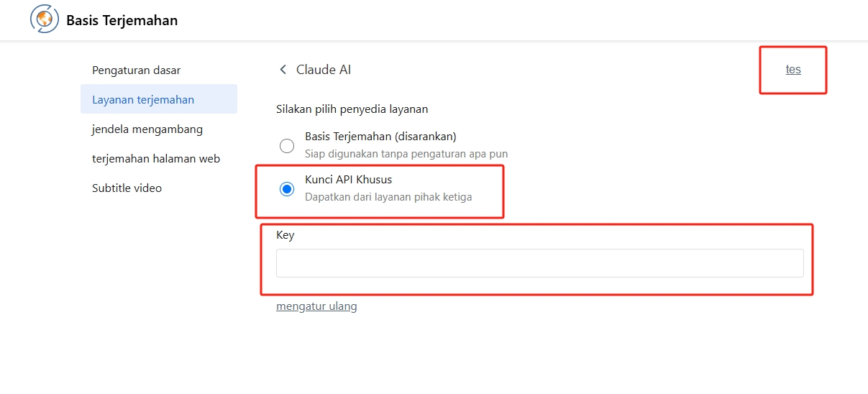Click the Siap digunakan tanpa pengaturan apa pun text

click(x=406, y=153)
